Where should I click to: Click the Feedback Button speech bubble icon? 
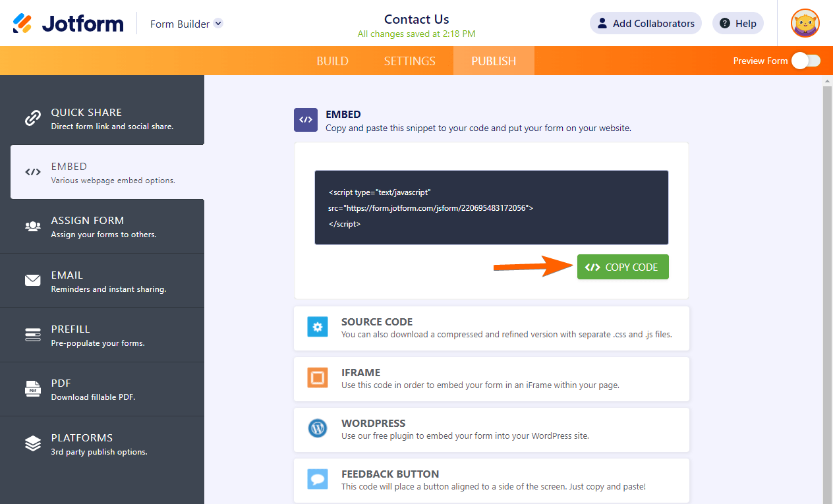318,480
